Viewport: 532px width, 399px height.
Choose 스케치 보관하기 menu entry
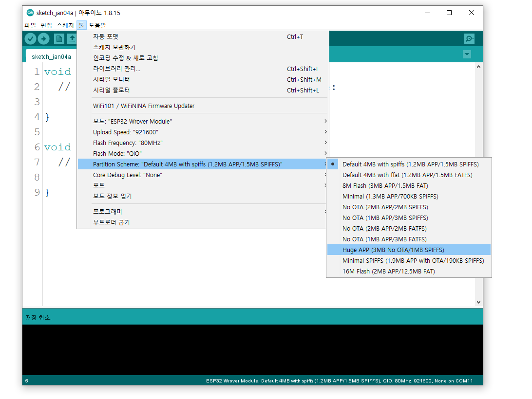[203, 47]
